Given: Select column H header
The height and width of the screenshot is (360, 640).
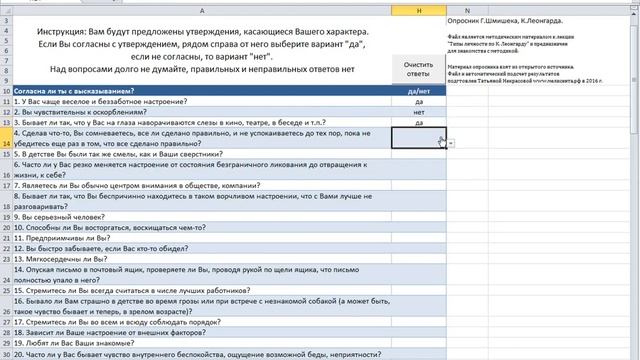Looking at the screenshot, I should [419, 11].
